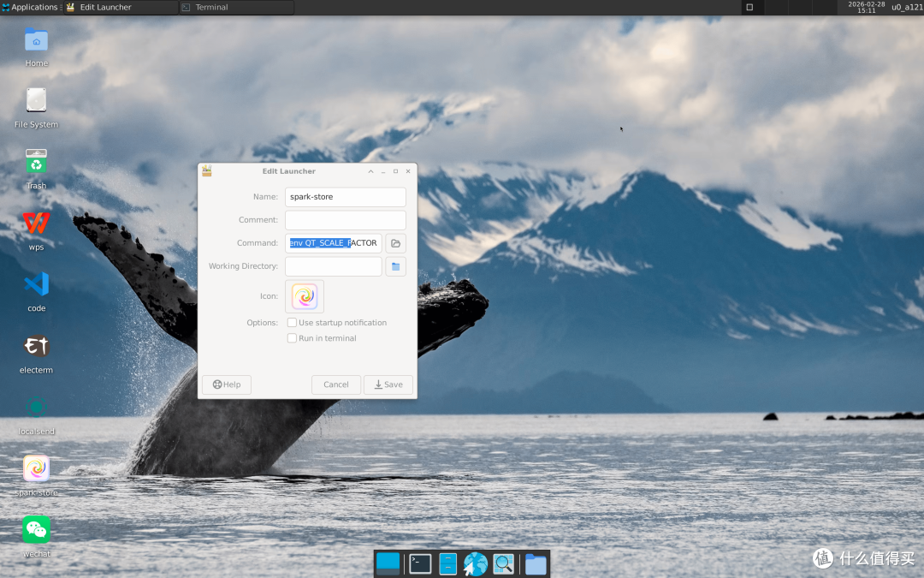Viewport: 924px width, 578px height.
Task: Roll up the Edit Launcher window
Action: [370, 171]
